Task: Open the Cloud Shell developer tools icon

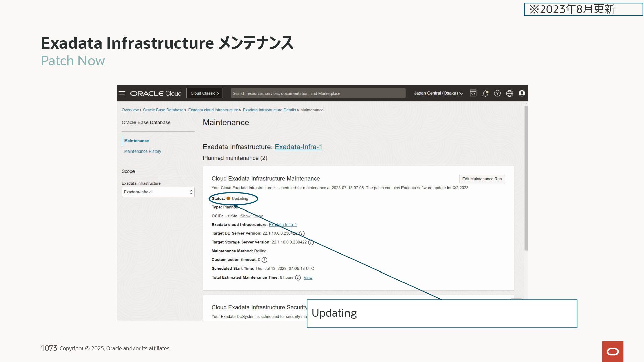Action: [473, 93]
